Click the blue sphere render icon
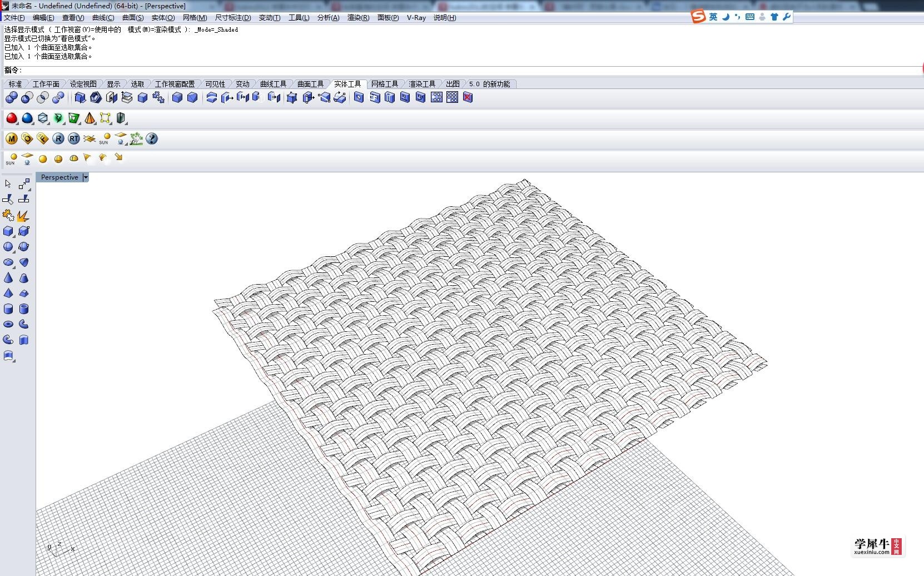924x576 pixels. coord(27,118)
